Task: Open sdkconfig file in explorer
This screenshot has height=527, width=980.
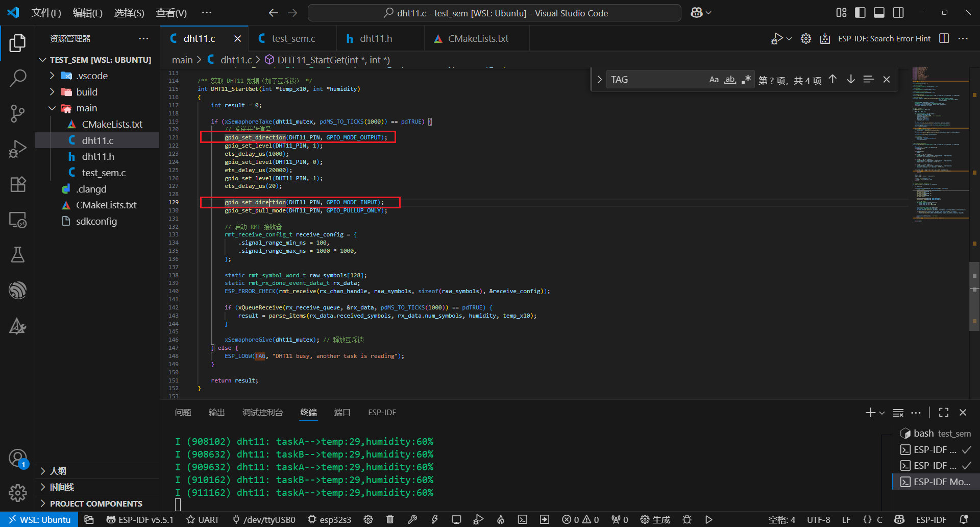Action: click(x=96, y=221)
